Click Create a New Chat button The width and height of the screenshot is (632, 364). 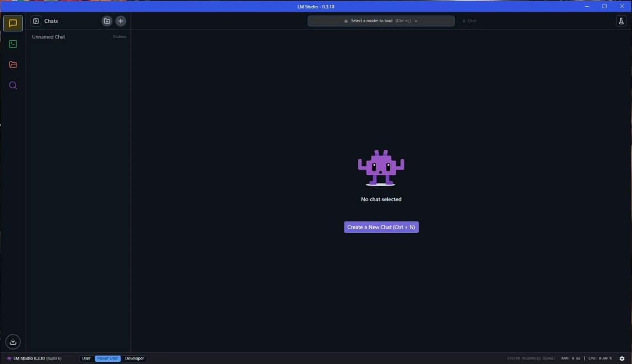381,227
